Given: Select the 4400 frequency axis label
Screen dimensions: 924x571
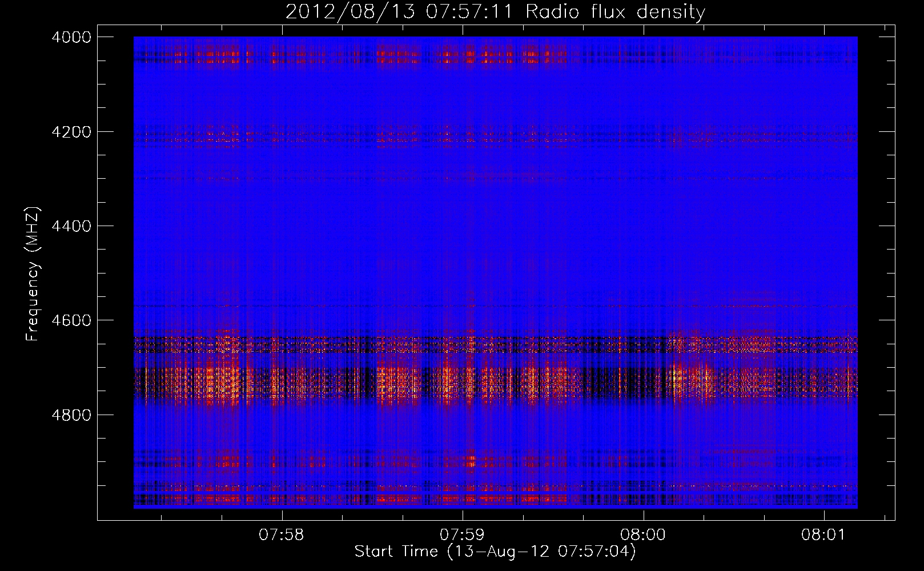Looking at the screenshot, I should [71, 226].
